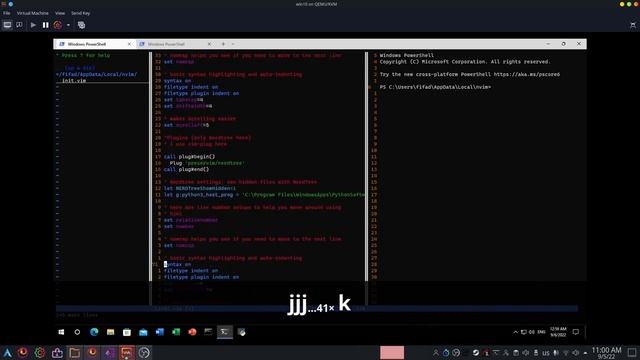Toggle fullscreen for the VM viewer
The image size is (640, 360).
point(633,25)
